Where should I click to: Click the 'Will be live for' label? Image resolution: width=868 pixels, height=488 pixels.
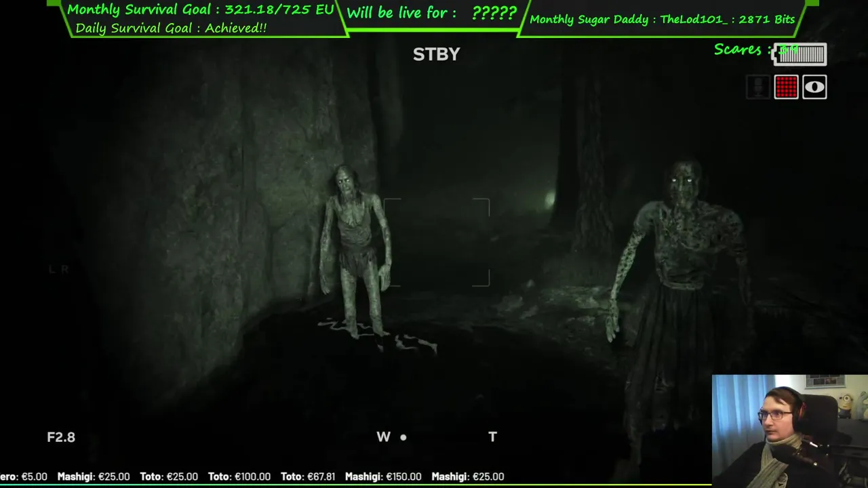tap(401, 13)
